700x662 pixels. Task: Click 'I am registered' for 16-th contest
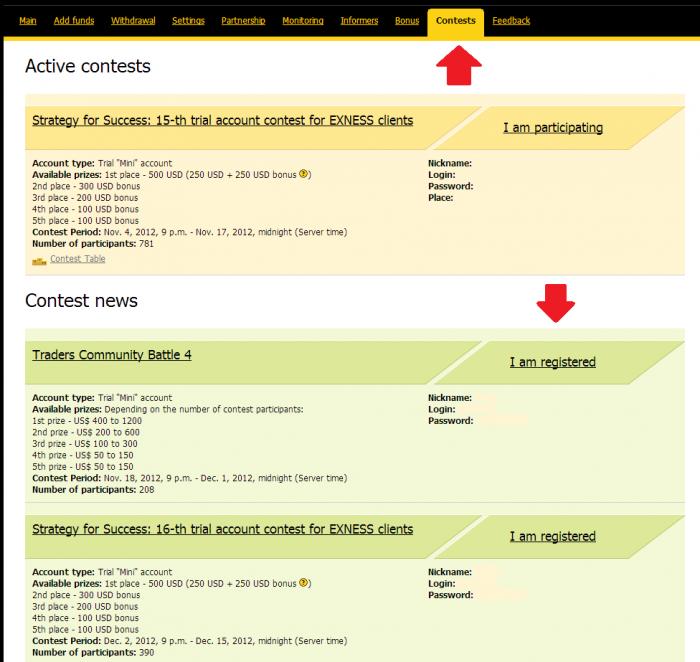[x=553, y=536]
